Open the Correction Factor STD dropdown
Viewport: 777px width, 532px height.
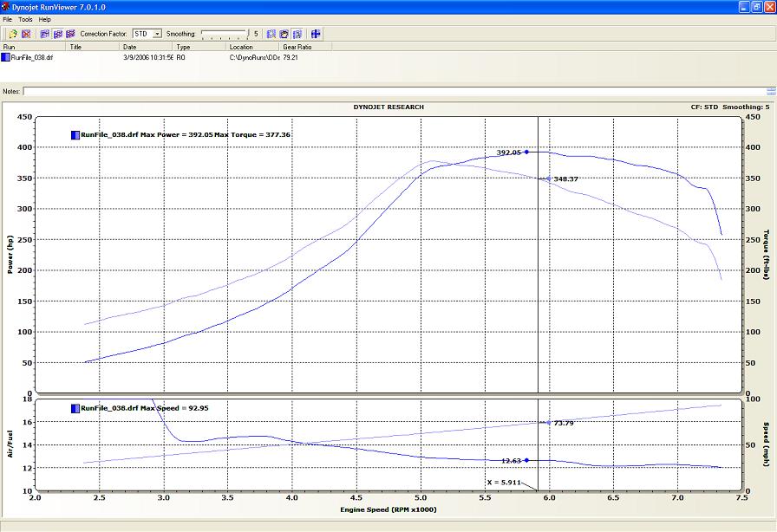point(157,34)
